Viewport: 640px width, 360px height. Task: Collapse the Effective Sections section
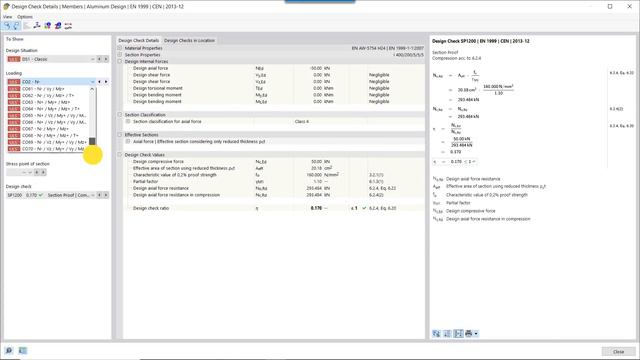[x=120, y=135]
